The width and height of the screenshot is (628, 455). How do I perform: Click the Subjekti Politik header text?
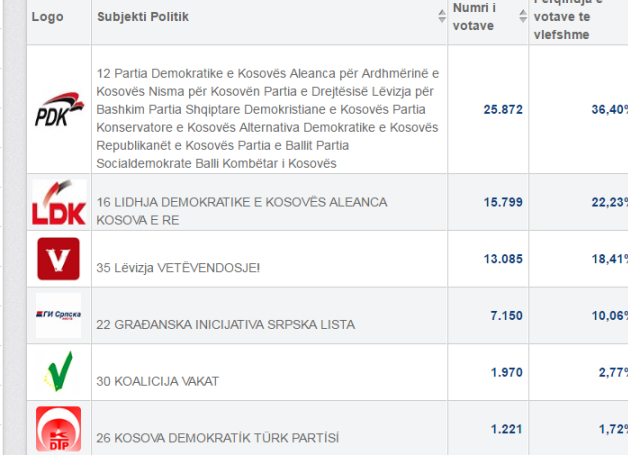coord(143,17)
